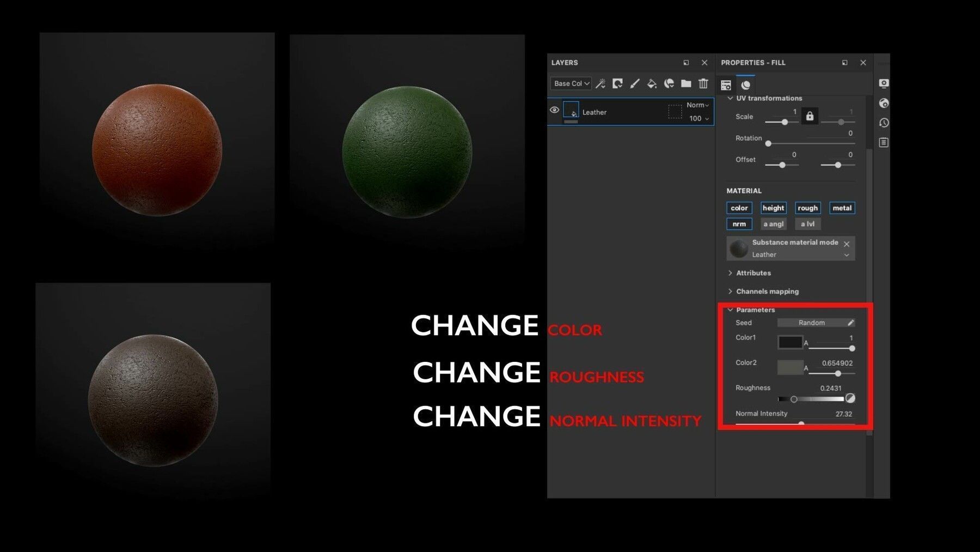
Task: Click the Leather material preview sphere
Action: click(739, 248)
